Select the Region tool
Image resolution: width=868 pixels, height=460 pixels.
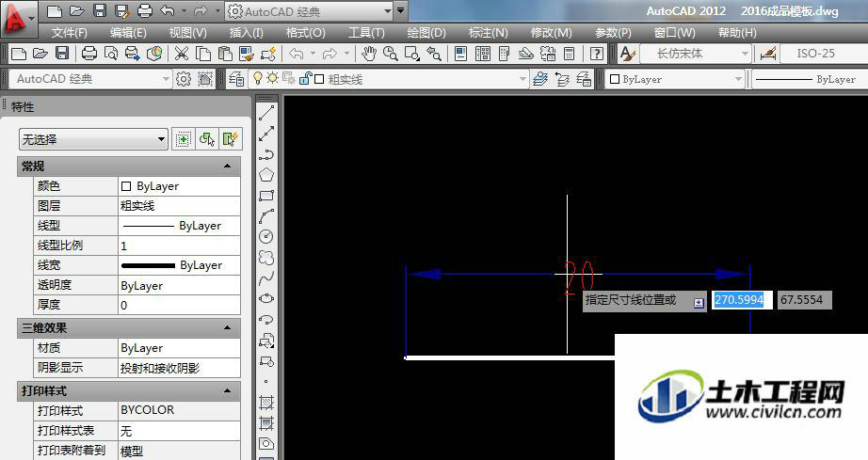[x=266, y=444]
